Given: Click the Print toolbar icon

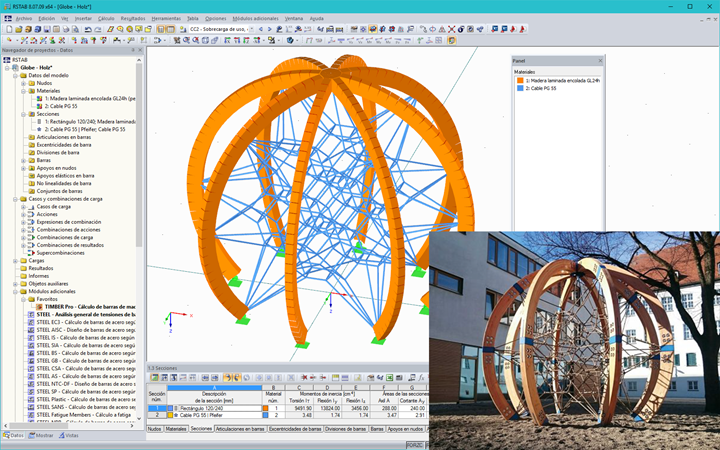Looking at the screenshot, I should click(x=66, y=29).
